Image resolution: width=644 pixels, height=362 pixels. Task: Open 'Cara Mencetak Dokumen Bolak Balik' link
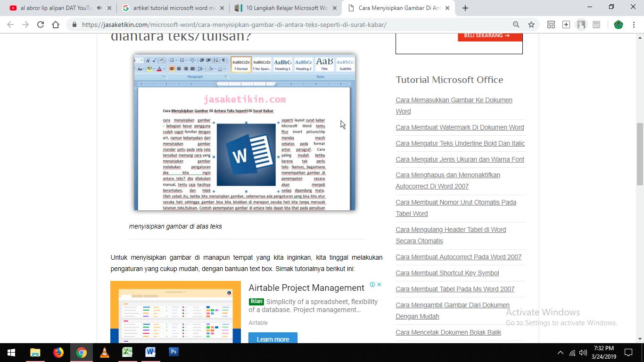click(x=448, y=332)
